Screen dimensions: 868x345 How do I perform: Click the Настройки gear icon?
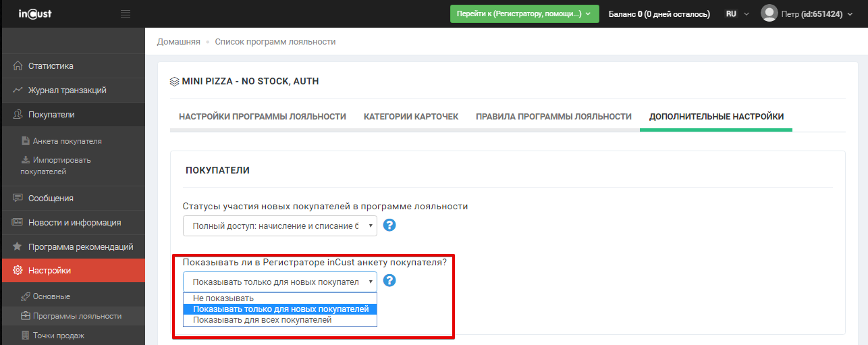[x=18, y=271]
